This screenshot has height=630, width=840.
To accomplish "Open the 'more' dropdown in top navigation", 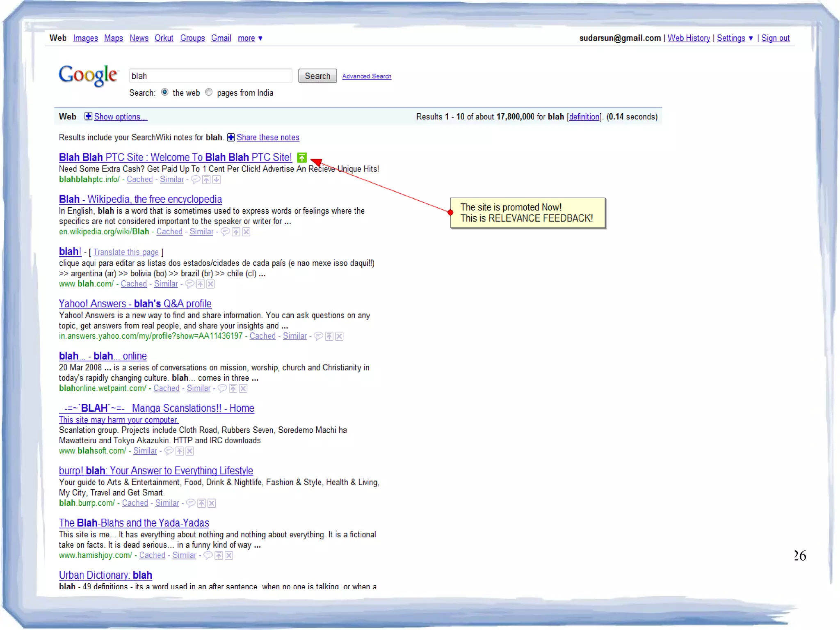I will tap(250, 38).
